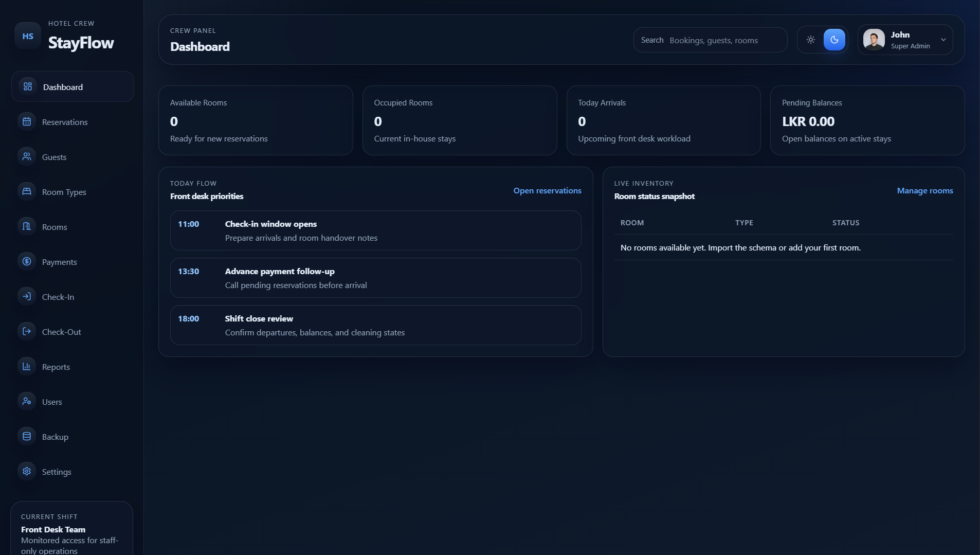This screenshot has height=555, width=980.
Task: Open Guests via its people icon
Action: tap(27, 157)
